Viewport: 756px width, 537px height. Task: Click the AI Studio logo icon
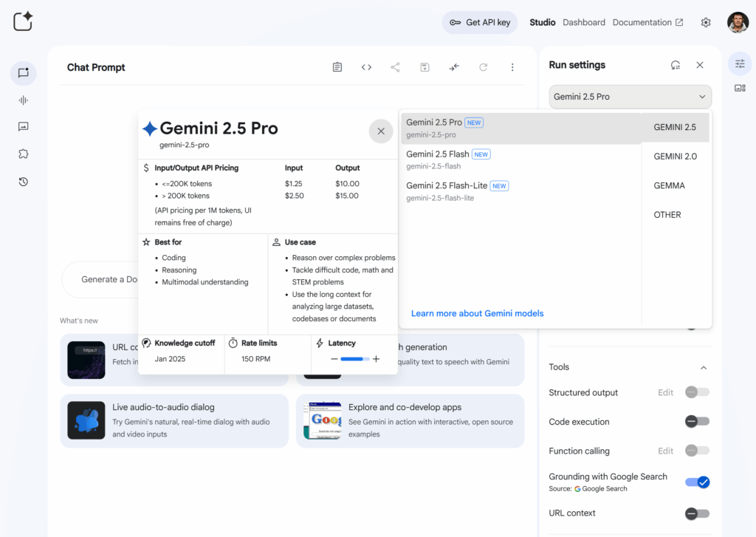(x=23, y=21)
